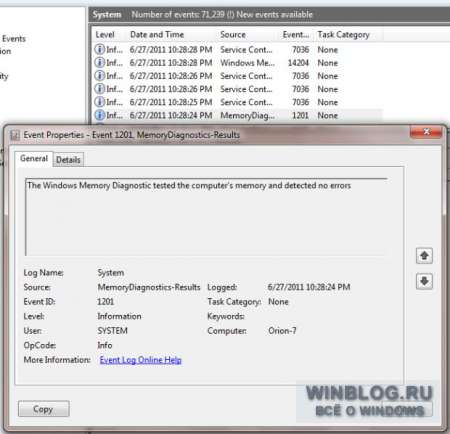Viewport: 450px width, 434px height.
Task: Click the event description text box
Action: coord(206,217)
